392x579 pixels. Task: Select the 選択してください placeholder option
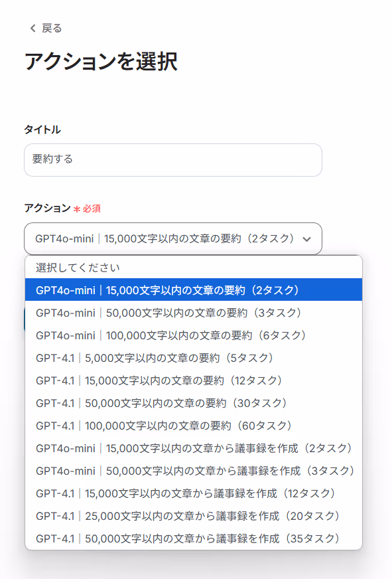point(194,268)
